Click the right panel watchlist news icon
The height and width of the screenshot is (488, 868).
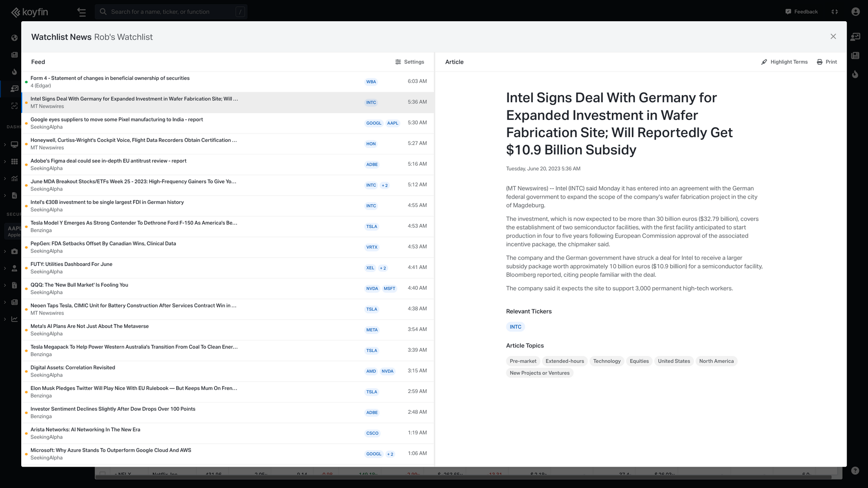coord(855,37)
